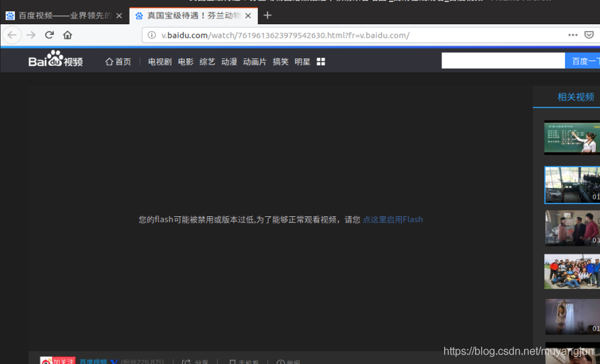Viewport: 600px width, 364px height.
Task: Open the 电视剧 category
Action: click(159, 62)
